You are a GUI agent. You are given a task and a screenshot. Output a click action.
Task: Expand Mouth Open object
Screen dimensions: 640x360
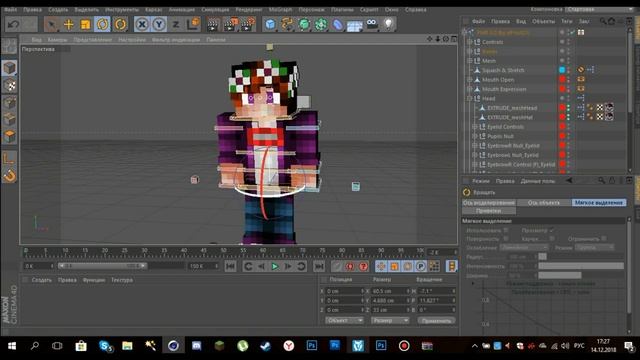pos(469,80)
